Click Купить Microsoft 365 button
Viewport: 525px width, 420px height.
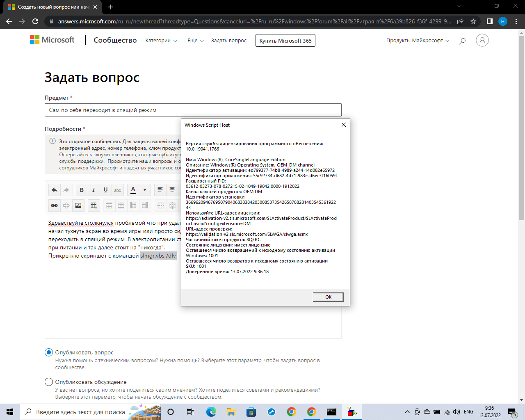(285, 41)
